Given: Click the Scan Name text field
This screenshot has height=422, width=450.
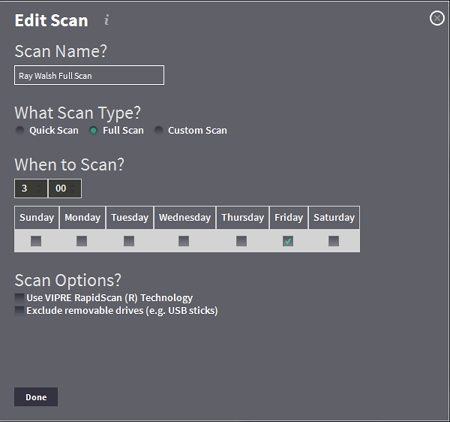Looking at the screenshot, I should 89,75.
